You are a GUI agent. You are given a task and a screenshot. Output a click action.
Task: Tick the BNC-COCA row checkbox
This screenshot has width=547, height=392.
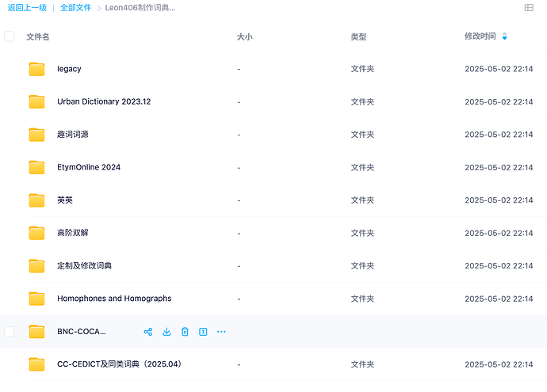[x=10, y=331]
